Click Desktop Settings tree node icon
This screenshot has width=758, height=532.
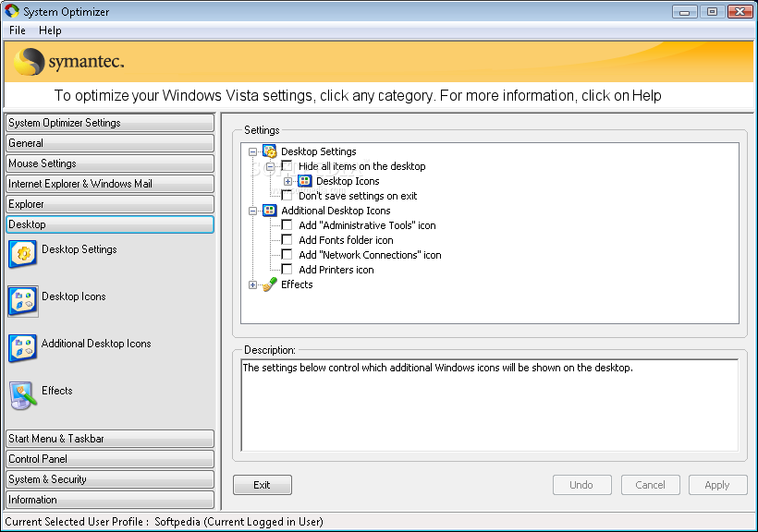pyautogui.click(x=270, y=151)
